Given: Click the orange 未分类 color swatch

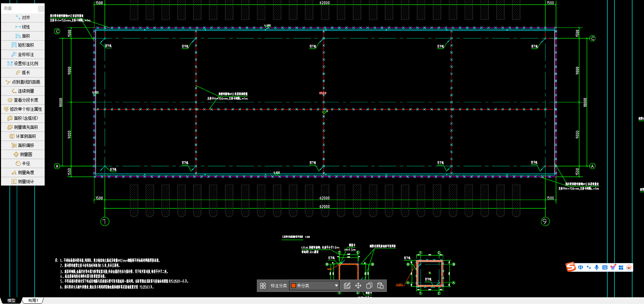Looking at the screenshot, I should click(293, 286).
